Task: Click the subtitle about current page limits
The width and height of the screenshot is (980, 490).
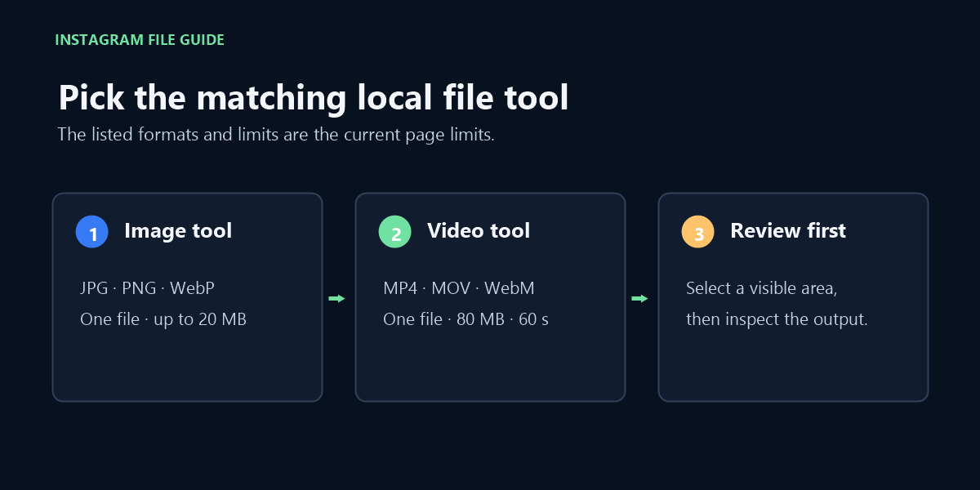Action: click(x=276, y=135)
